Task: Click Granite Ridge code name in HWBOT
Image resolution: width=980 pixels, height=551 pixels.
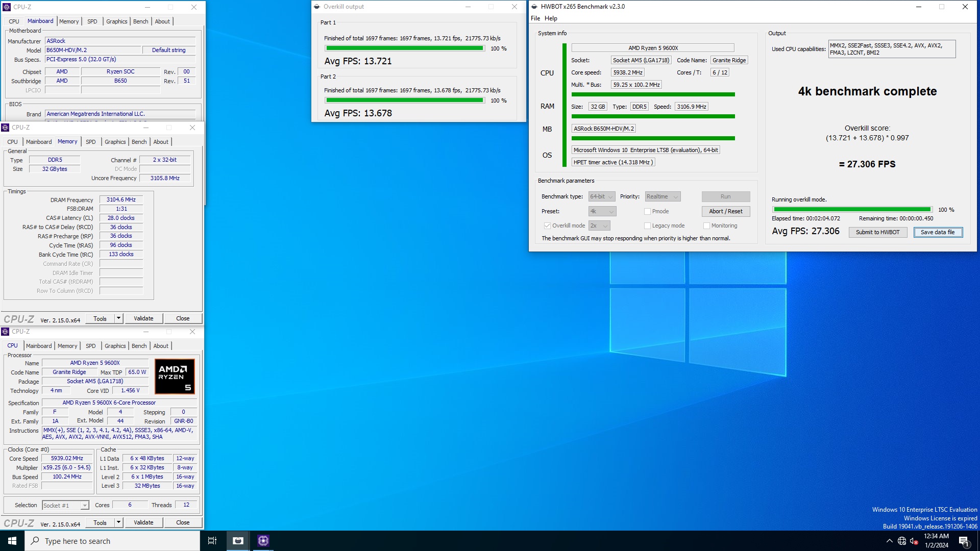Action: coord(729,60)
